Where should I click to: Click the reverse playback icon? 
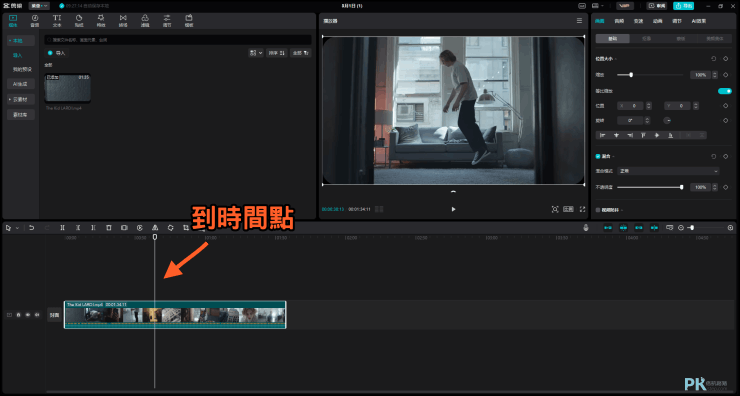pyautogui.click(x=140, y=227)
